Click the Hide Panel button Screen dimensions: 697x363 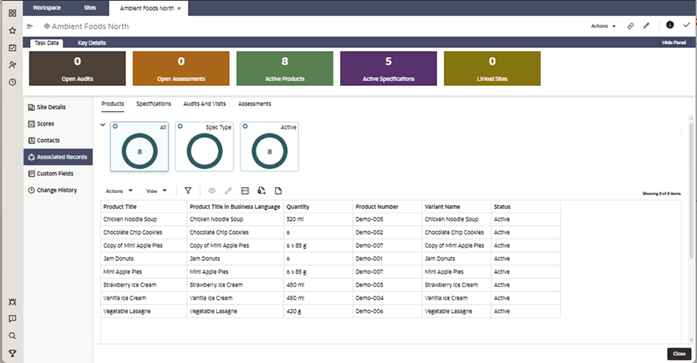tap(674, 43)
